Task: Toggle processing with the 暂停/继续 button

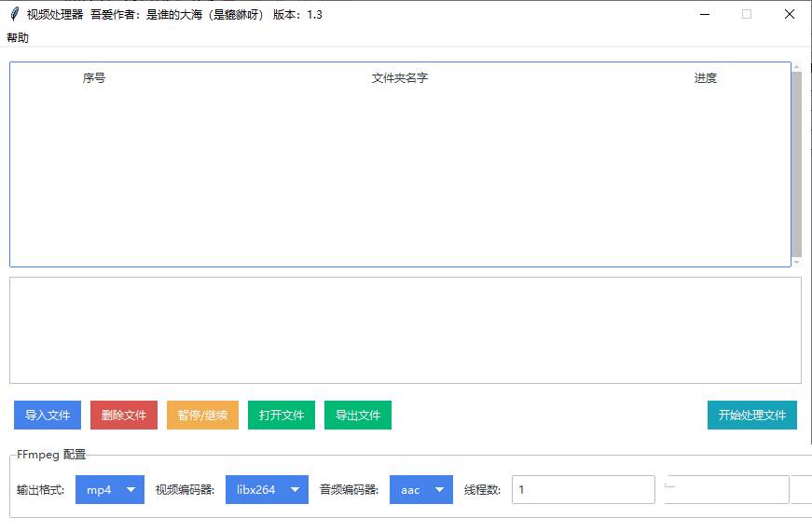Action: (202, 416)
